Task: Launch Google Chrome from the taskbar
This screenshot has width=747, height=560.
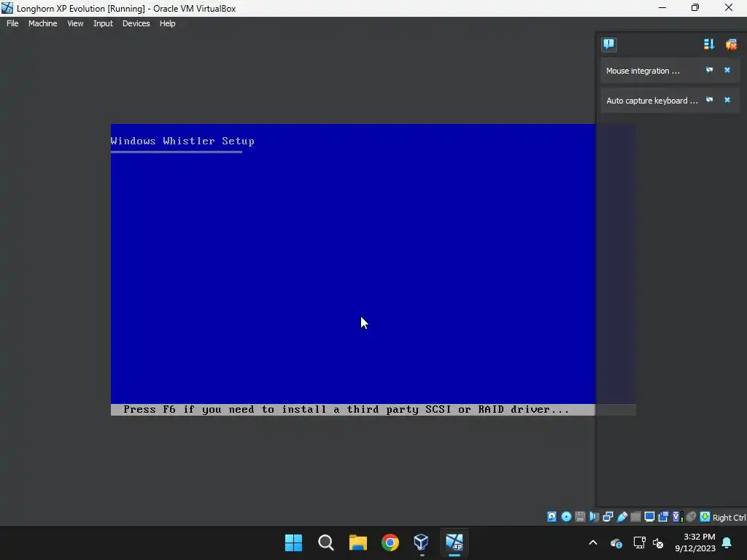Action: coord(390,542)
